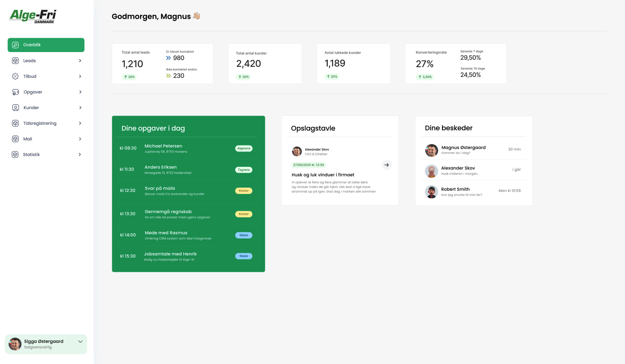This screenshot has height=364, width=625.
Task: Open the Statistik menu item
Action: point(46,155)
